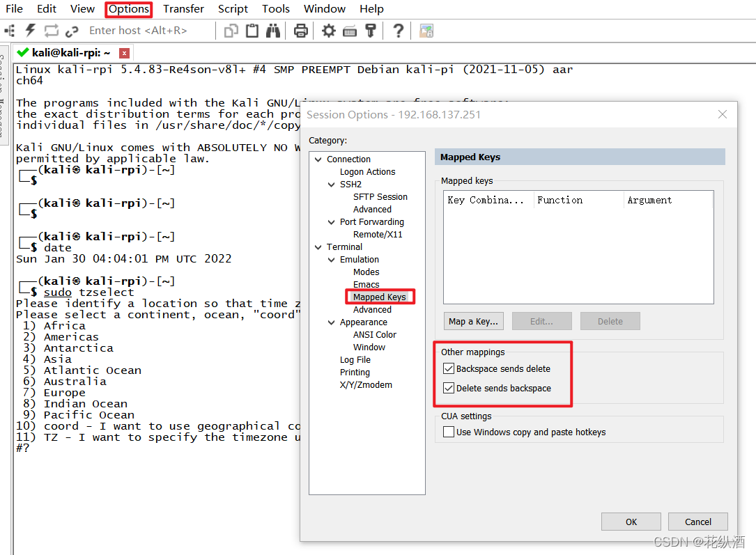Click the Function column header
Image resolution: width=756 pixels, height=555 pixels.
point(579,200)
